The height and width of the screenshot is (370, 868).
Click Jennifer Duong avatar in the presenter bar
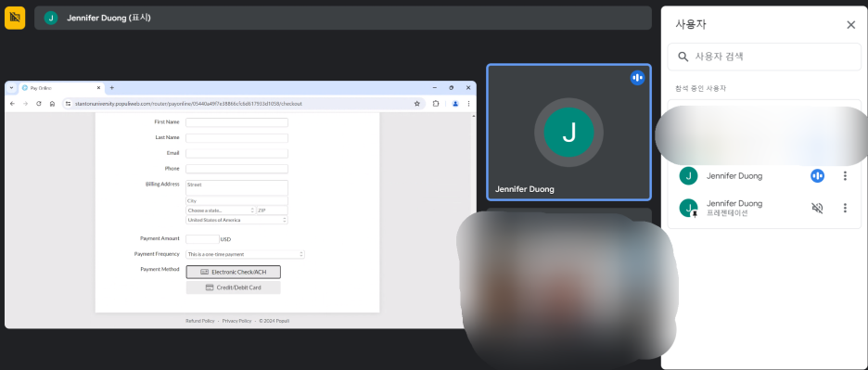click(51, 18)
